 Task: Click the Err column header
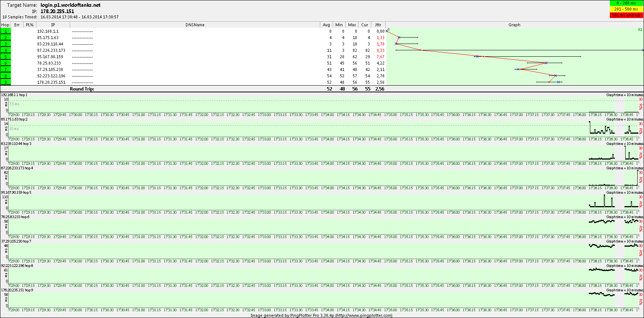(17, 25)
